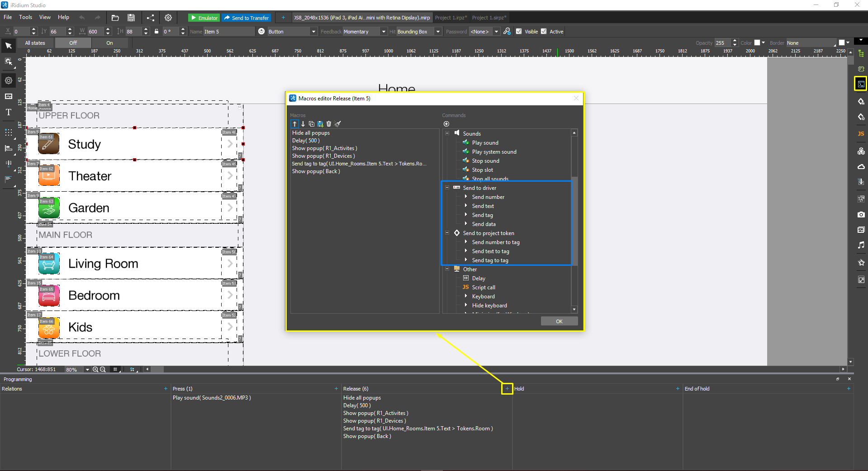This screenshot has width=868, height=471.
Task: Uncheck the Active checkbox
Action: click(544, 32)
